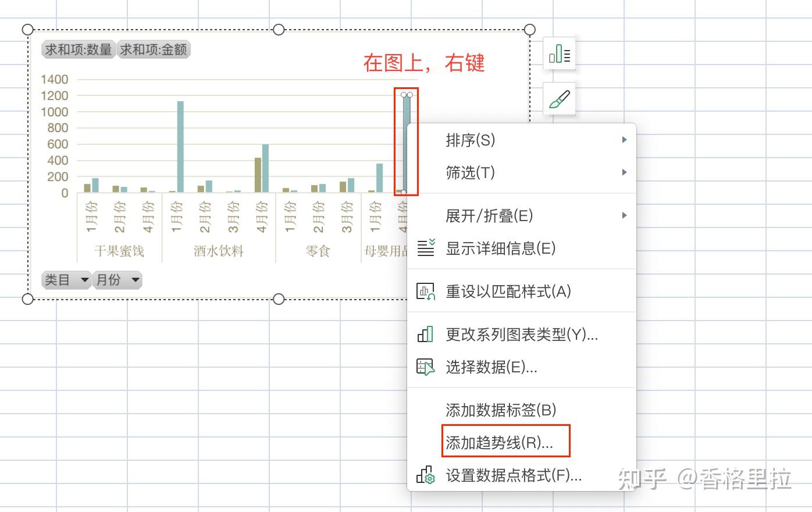Open the 展开/折叠(E) submenu
812x512 pixels.
[522, 216]
